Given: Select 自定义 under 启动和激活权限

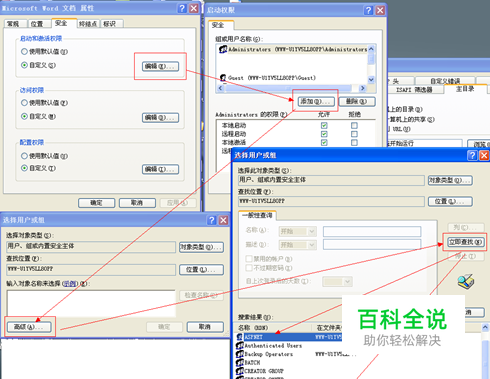Looking at the screenshot, I should [x=24, y=65].
